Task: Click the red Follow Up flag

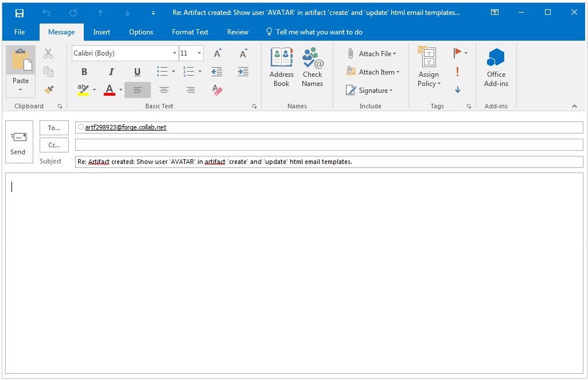Action: [x=457, y=53]
